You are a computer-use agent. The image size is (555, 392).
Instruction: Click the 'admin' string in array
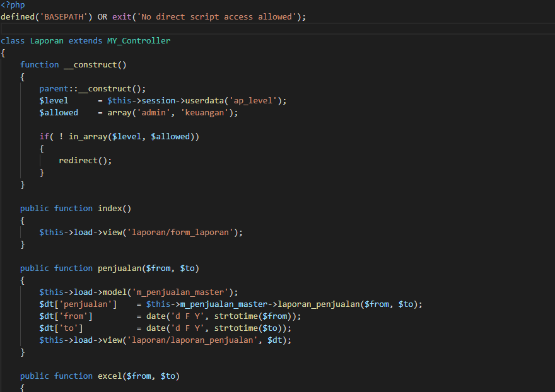[154, 113]
